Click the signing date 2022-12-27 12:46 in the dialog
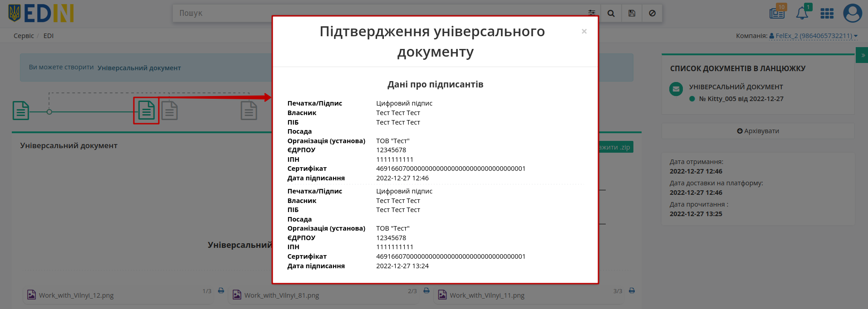Screen dimensions: 868x309 402,178
